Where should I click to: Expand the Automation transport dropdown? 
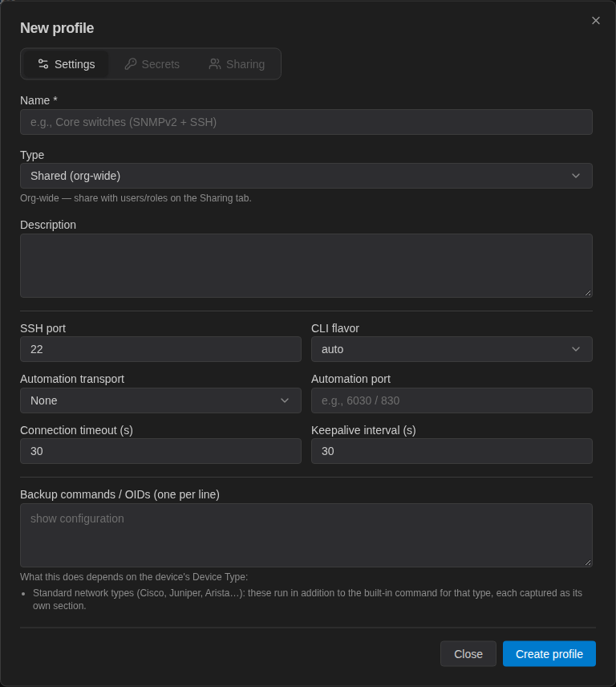pos(160,400)
